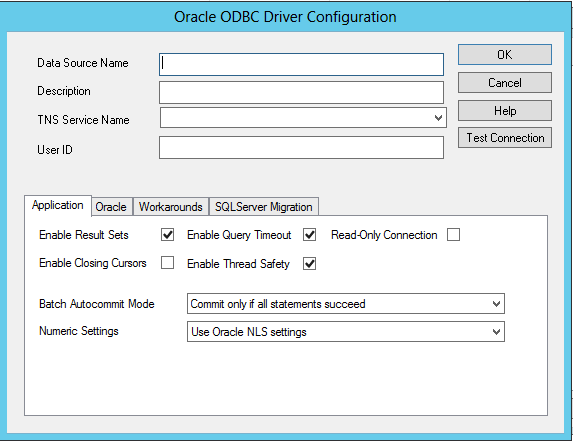Screen dimensions: 573x442
Task: Check Enable Closing Cursors box
Action: click(x=167, y=263)
